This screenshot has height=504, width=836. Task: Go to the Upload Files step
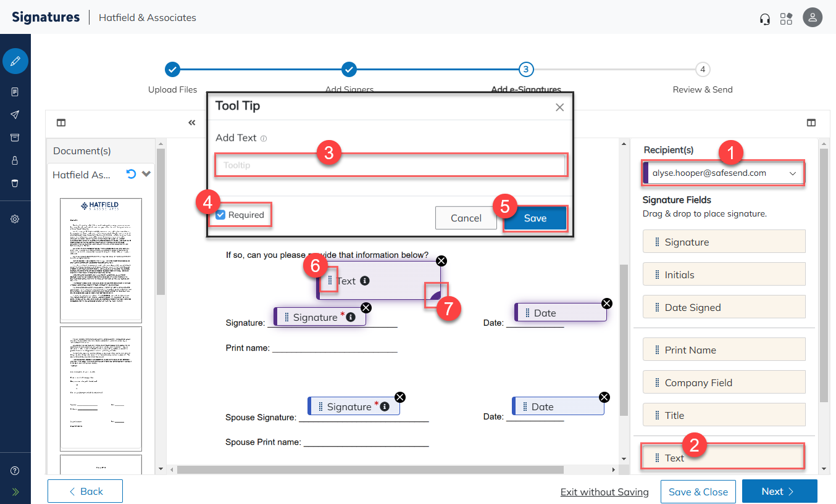pos(172,69)
